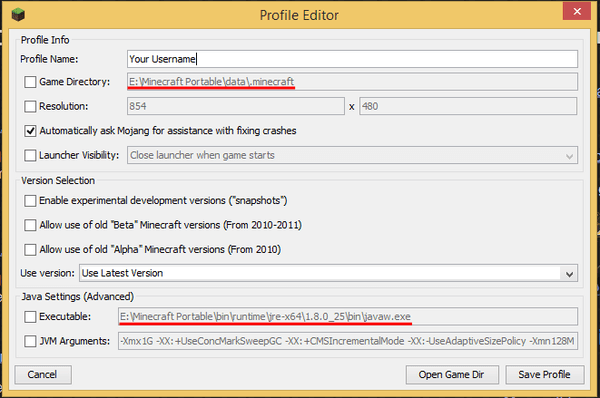This screenshot has width=600, height=398.
Task: Click the Profile Editor window title
Action: (x=299, y=15)
